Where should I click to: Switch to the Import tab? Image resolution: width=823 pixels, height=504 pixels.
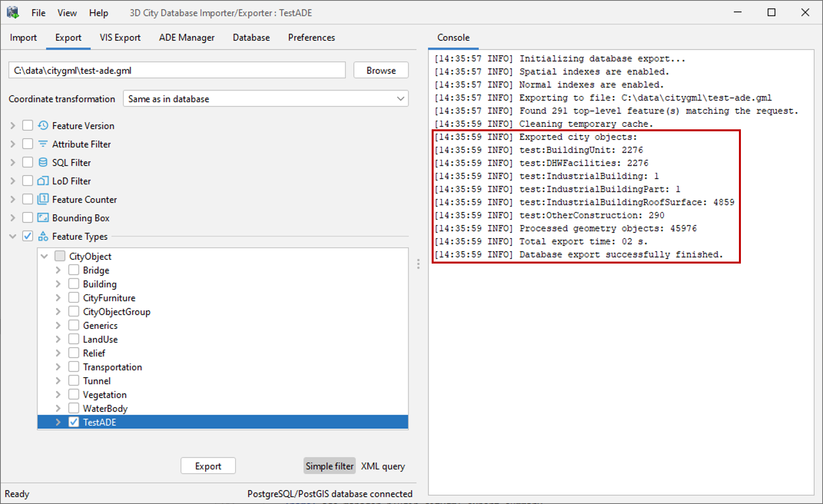point(23,37)
